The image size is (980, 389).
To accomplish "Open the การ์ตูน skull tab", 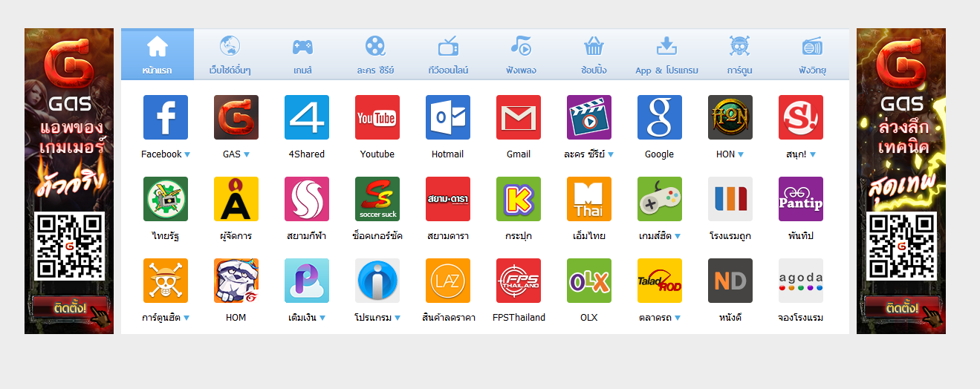I will (739, 55).
